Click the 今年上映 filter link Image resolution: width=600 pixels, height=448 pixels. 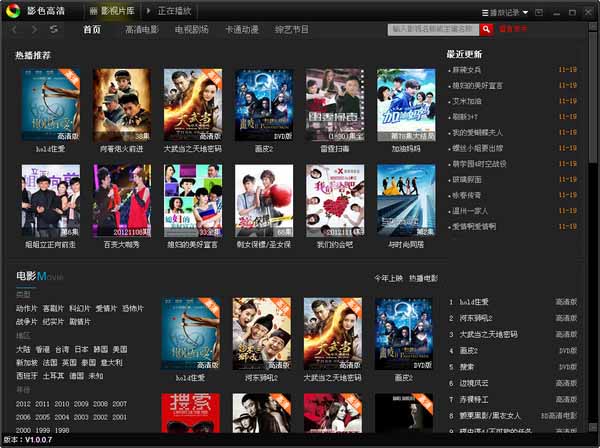tap(388, 279)
